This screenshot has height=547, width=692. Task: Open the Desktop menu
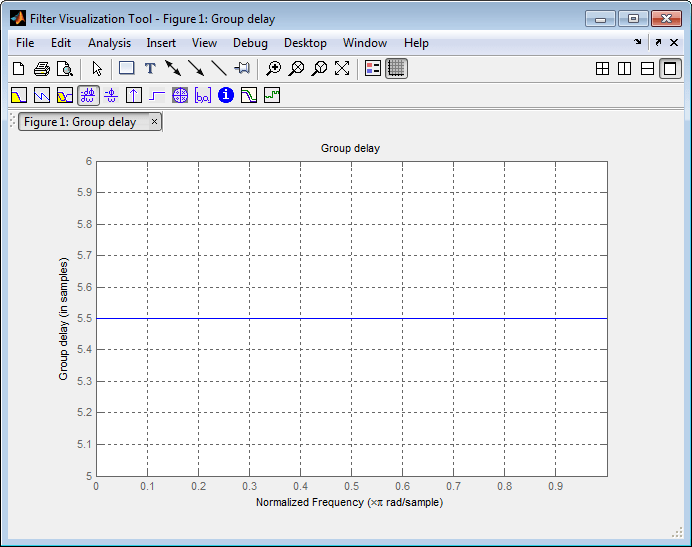point(305,43)
